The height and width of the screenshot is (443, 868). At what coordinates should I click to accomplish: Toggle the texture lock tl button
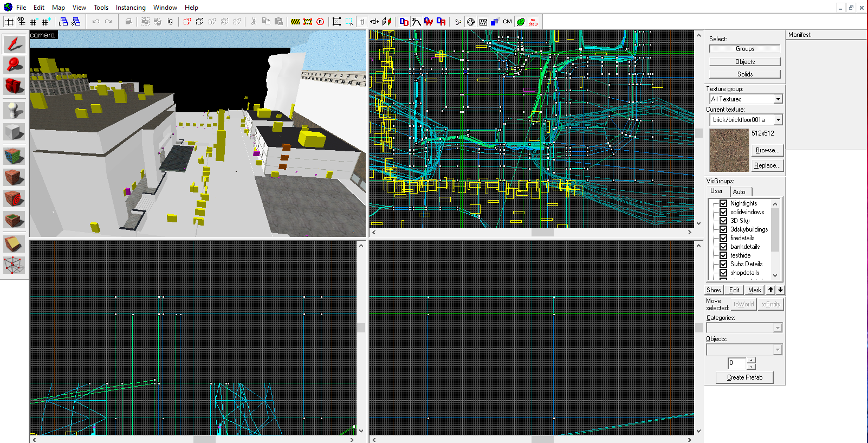pos(362,22)
